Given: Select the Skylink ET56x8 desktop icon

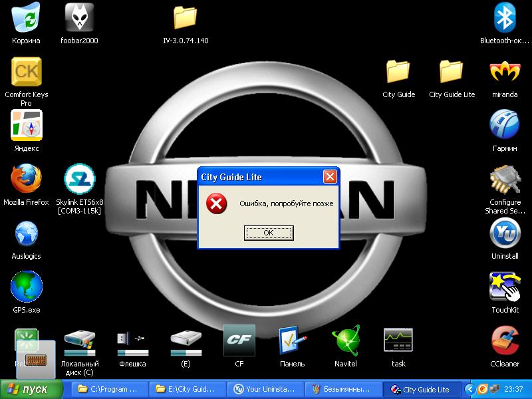Looking at the screenshot, I should click(x=80, y=179).
